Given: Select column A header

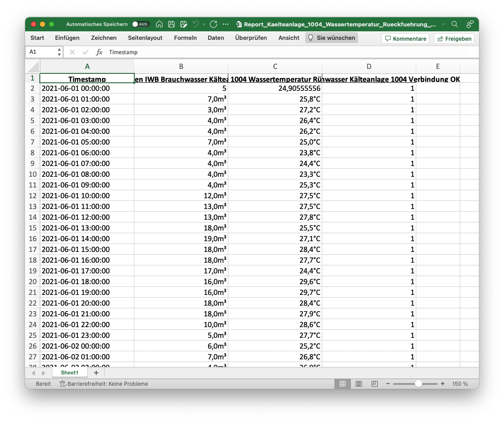Looking at the screenshot, I should (x=87, y=67).
